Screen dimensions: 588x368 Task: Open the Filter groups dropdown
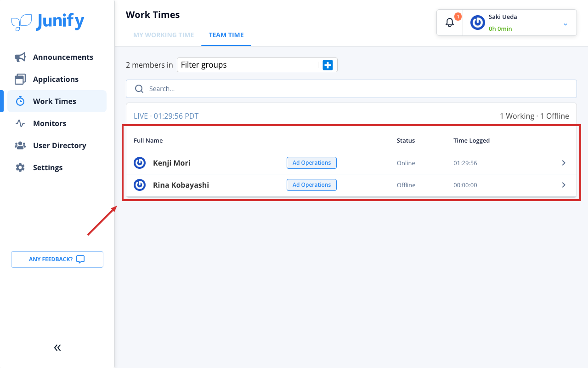(x=248, y=65)
